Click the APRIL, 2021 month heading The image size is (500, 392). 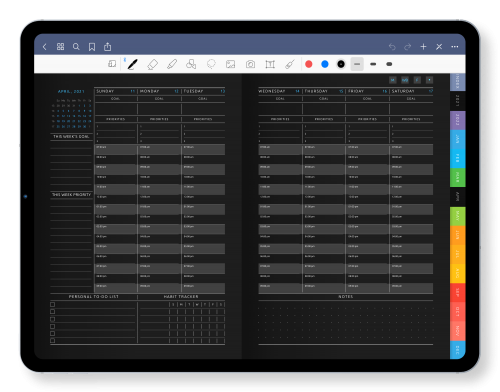[x=71, y=91]
